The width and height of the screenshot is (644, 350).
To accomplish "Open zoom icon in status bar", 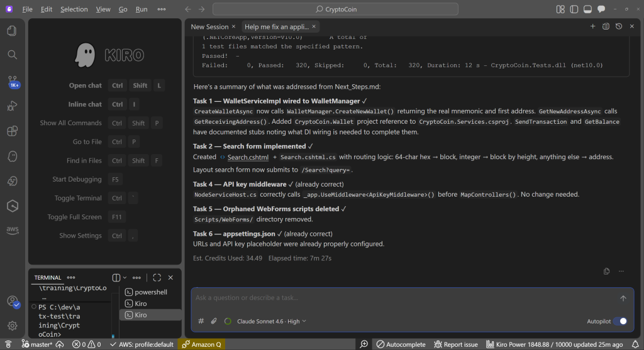I will pos(364,344).
